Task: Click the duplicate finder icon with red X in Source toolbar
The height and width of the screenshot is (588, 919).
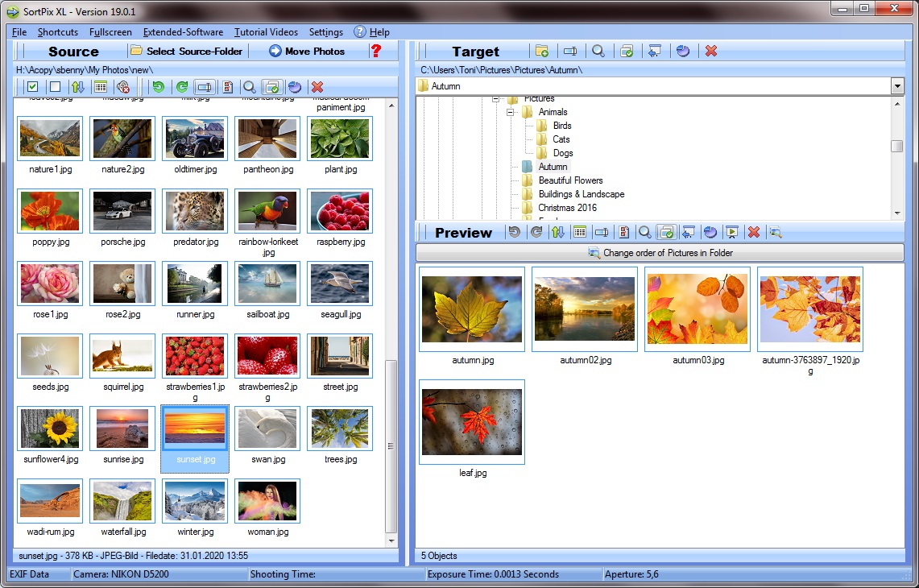Action: point(123,87)
